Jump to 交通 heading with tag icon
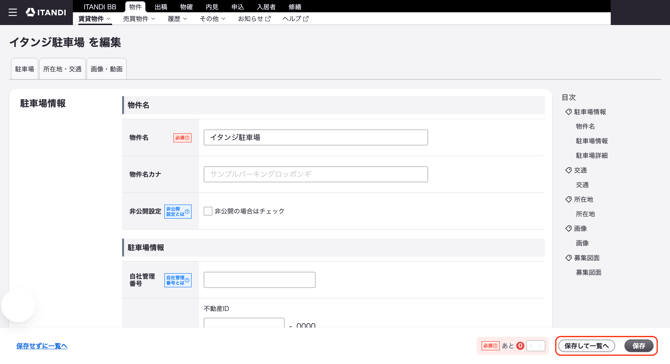Image resolution: width=670 pixels, height=364 pixels. coord(576,170)
